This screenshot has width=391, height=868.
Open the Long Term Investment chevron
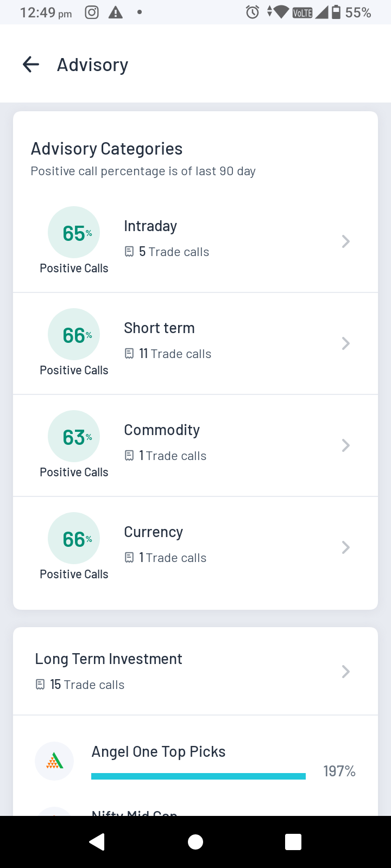click(x=345, y=672)
